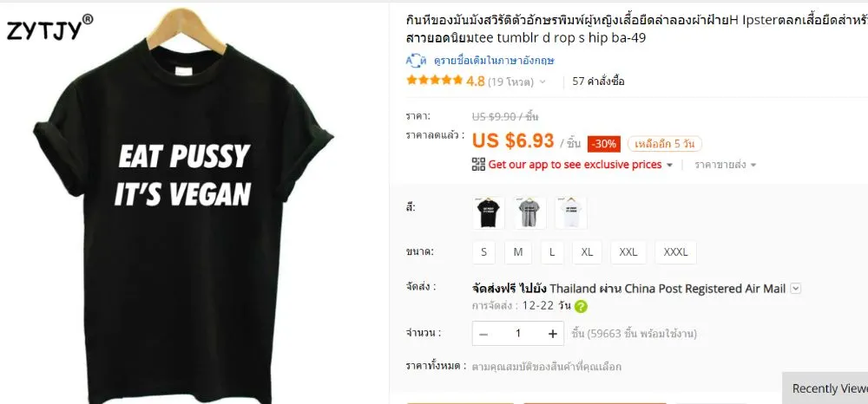
Task: Click the five-star rating icons
Action: tap(435, 81)
